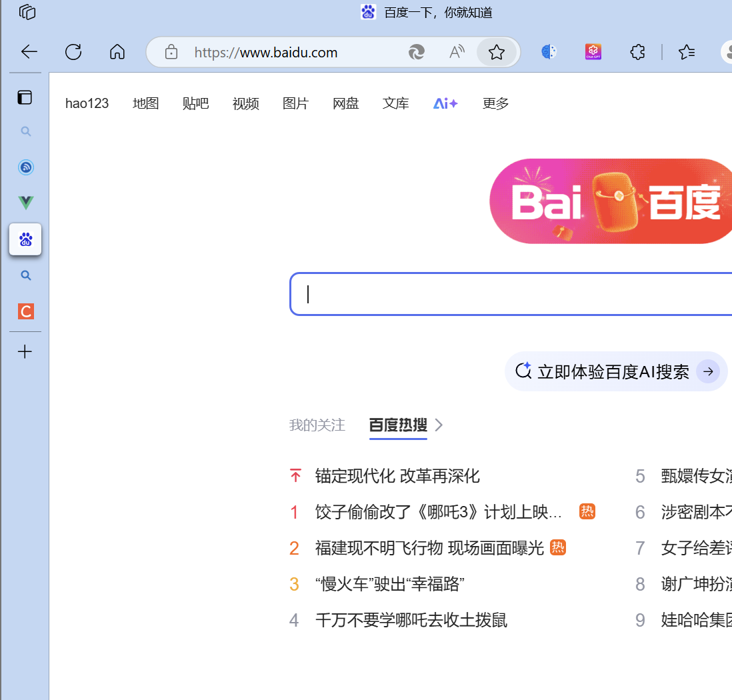This screenshot has height=700, width=732.
Task: Click the address bar URL
Action: pos(265,52)
